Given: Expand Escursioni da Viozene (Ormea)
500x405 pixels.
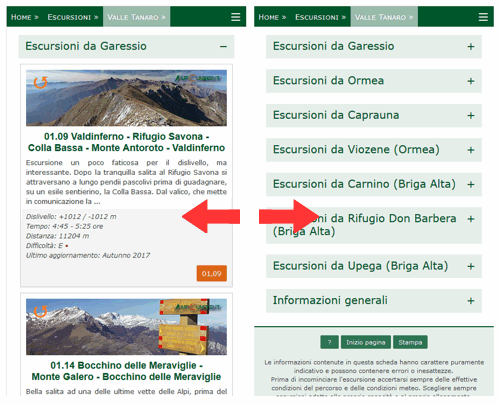Looking at the screenshot, I should (374, 150).
